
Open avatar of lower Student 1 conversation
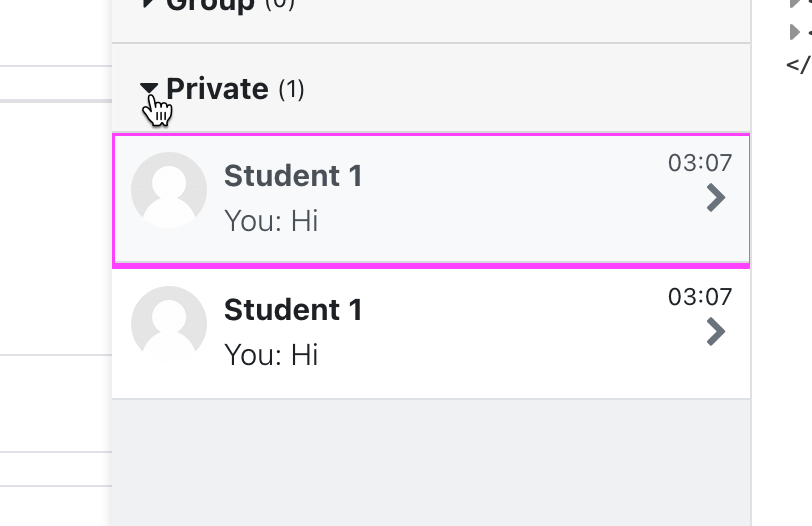(x=169, y=324)
